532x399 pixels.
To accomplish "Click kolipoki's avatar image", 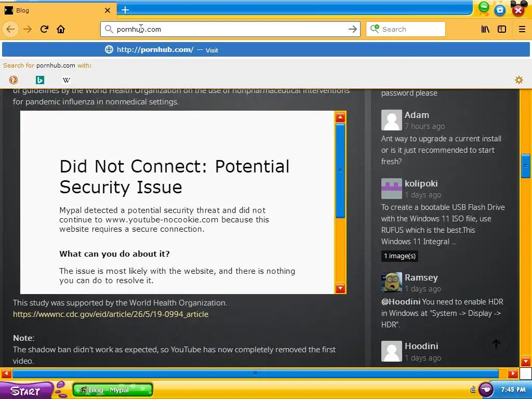I will pyautogui.click(x=392, y=189).
